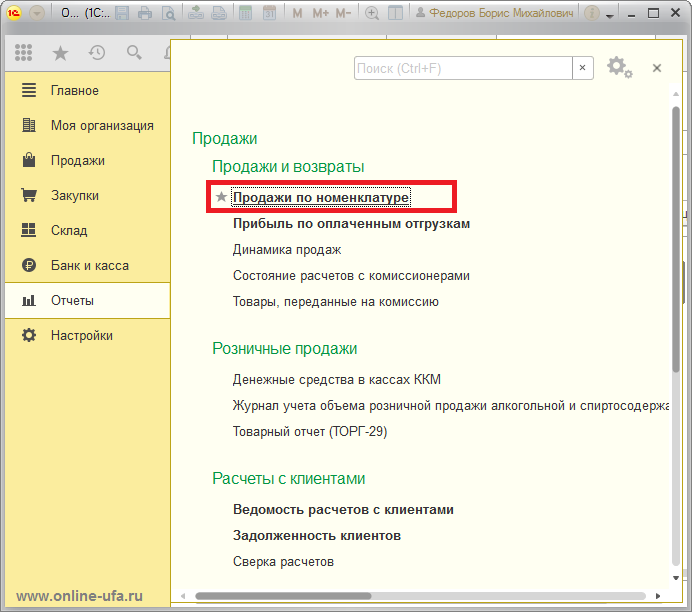Open Денежные средства в кассах ККМ

337,379
